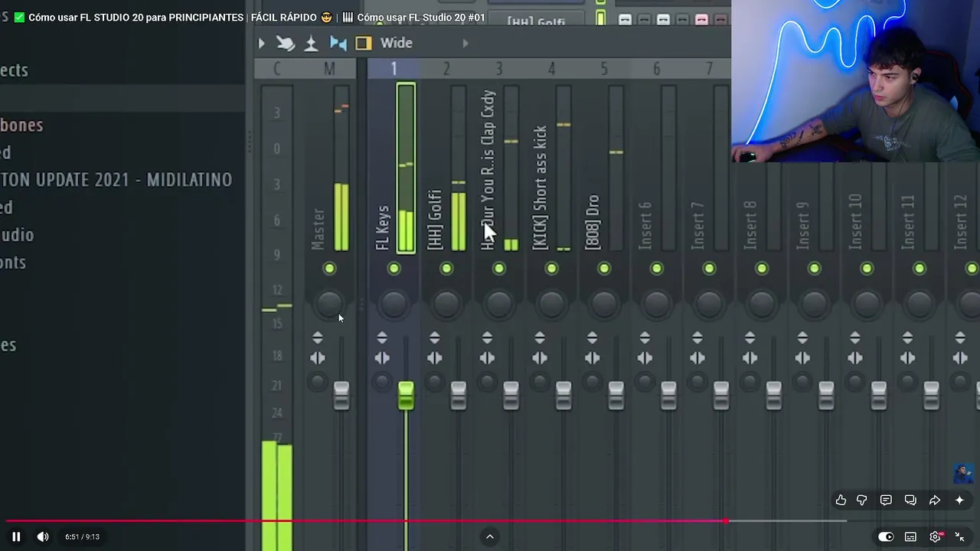This screenshot has height=551, width=980.
Task: Click the channel avatar thumbnail
Action: point(964,474)
